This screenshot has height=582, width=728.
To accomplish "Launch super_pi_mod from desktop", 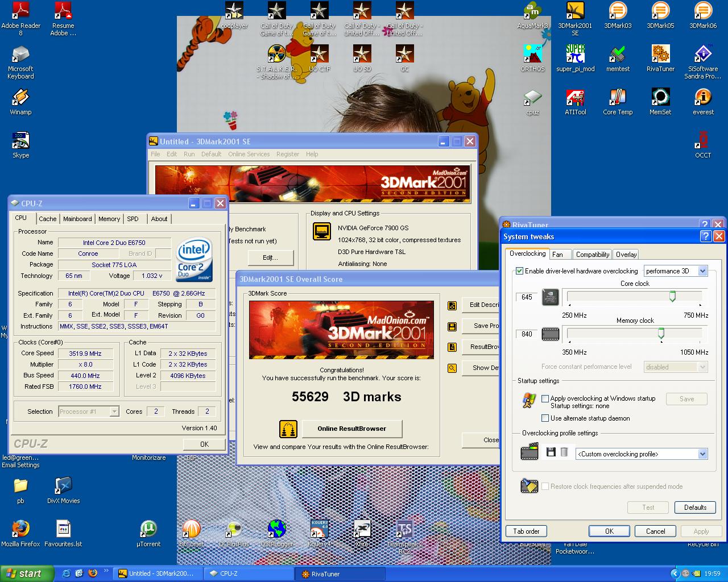I will [x=575, y=59].
